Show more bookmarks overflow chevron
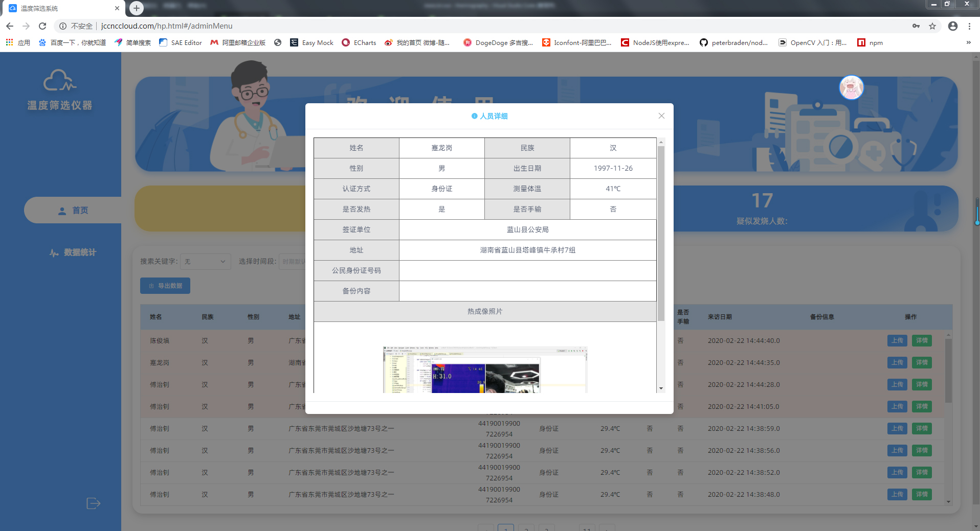 click(x=968, y=42)
